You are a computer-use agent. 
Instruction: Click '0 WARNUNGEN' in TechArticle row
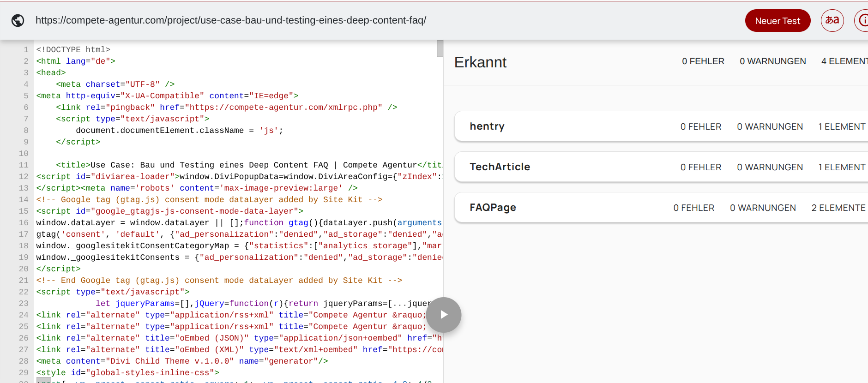coord(770,168)
